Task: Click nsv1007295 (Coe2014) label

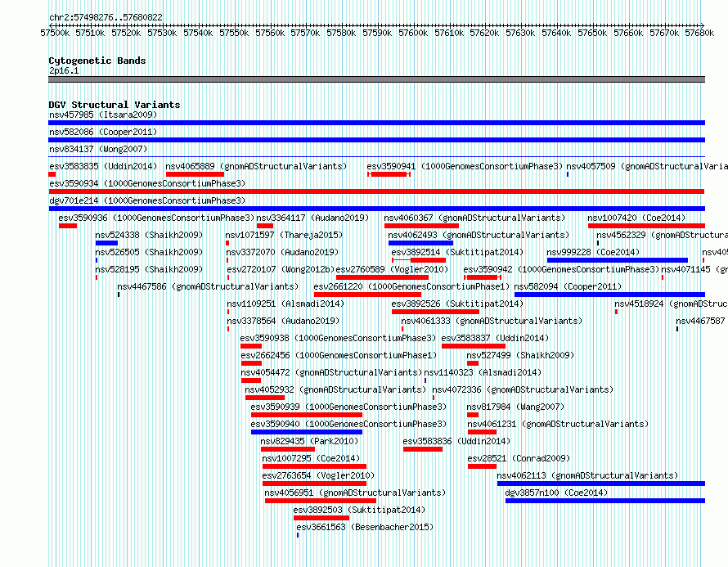Action: pyautogui.click(x=311, y=458)
